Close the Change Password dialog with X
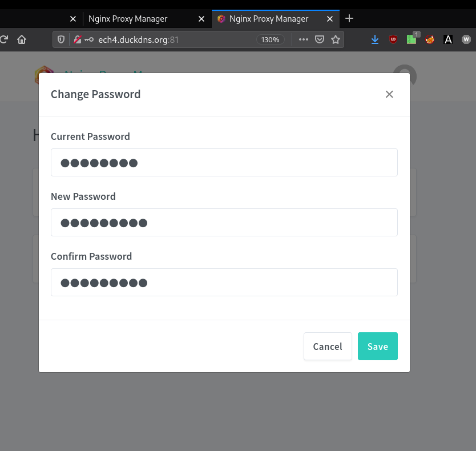 (x=389, y=94)
